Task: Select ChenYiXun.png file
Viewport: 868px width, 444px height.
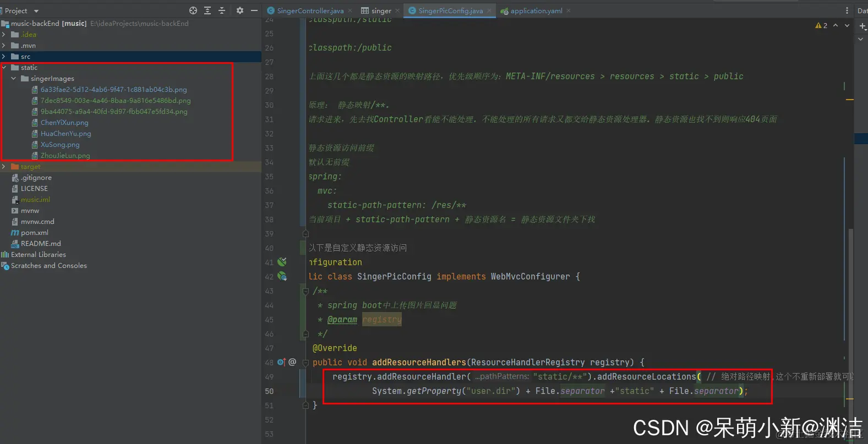Action: (x=64, y=122)
